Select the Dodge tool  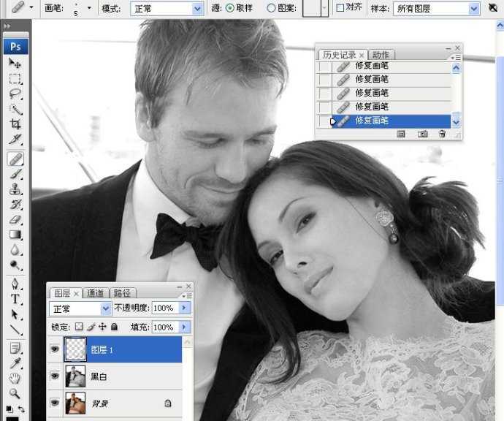[15, 265]
